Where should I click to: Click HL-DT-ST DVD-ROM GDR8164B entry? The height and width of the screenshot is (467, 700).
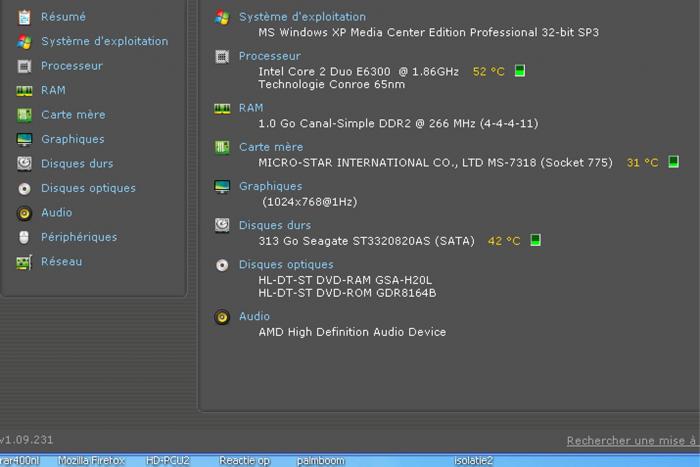click(347, 293)
